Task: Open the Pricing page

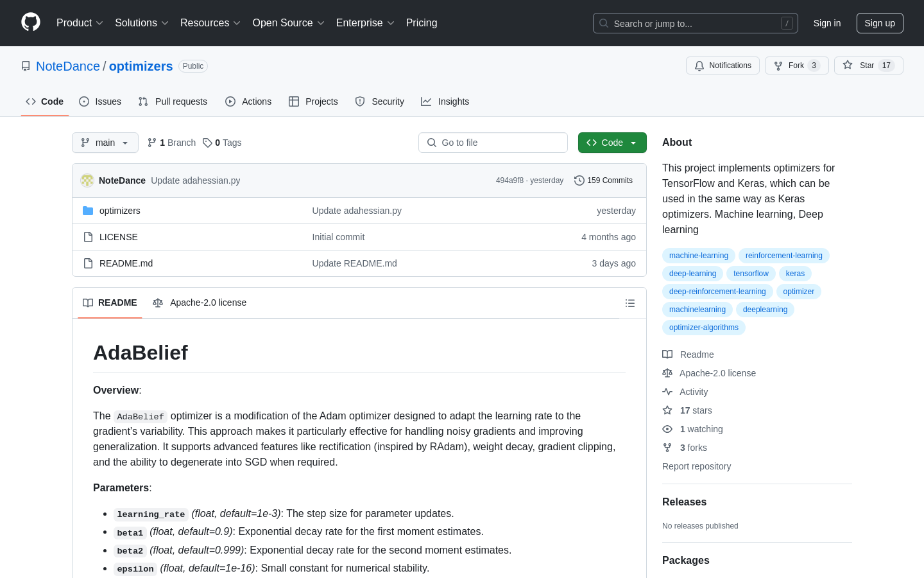Action: pos(422,23)
